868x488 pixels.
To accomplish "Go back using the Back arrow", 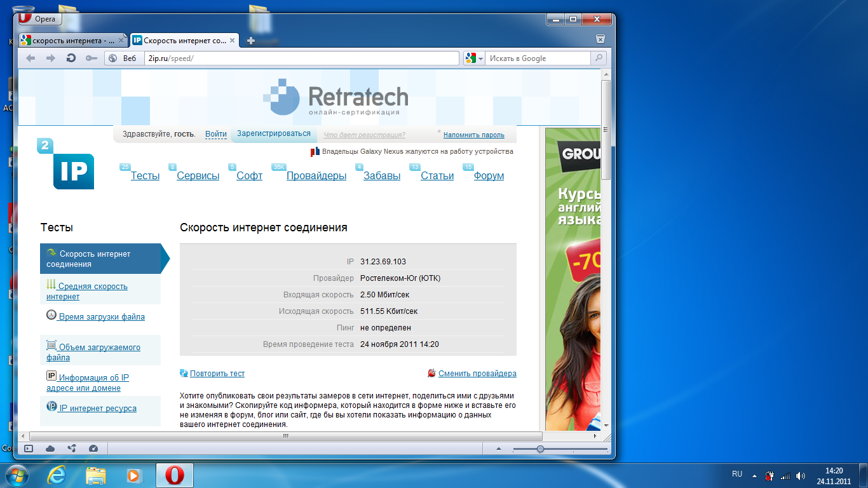I will point(31,58).
